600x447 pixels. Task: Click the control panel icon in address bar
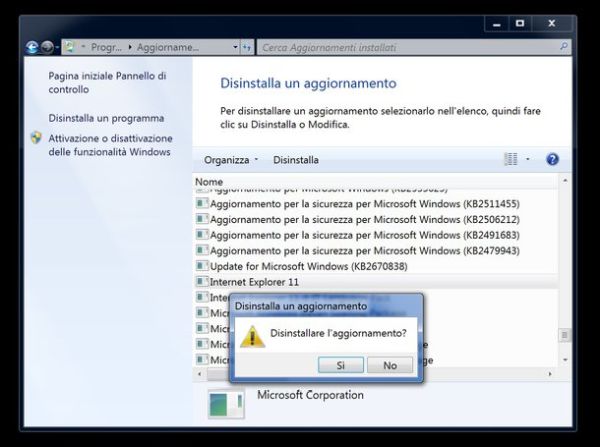pyautogui.click(x=70, y=47)
